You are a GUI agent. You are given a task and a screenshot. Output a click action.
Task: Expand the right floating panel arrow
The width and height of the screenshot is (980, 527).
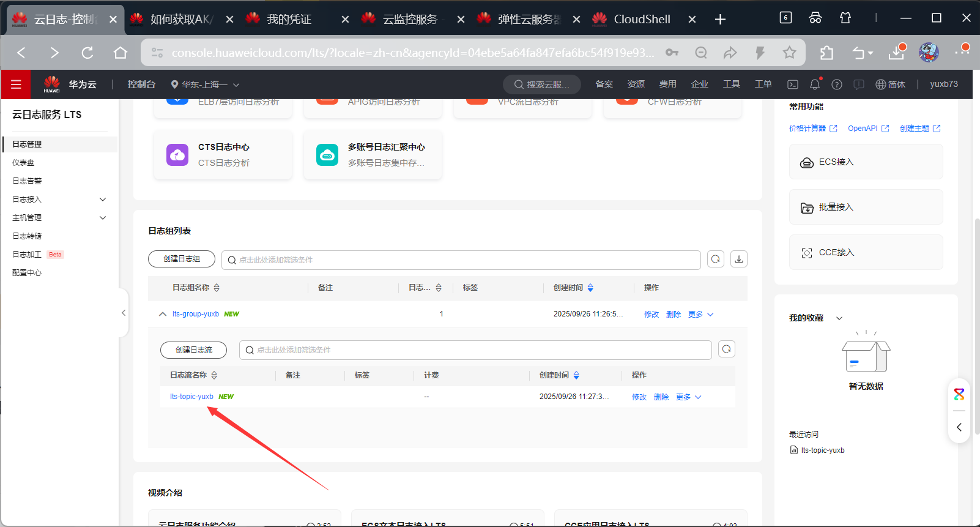pos(959,427)
